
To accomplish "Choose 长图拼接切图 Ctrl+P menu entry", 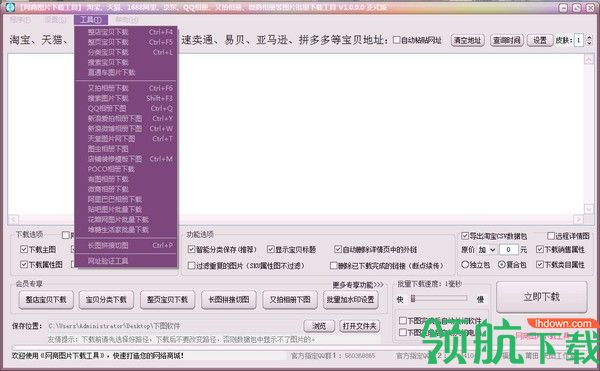I will [x=126, y=246].
